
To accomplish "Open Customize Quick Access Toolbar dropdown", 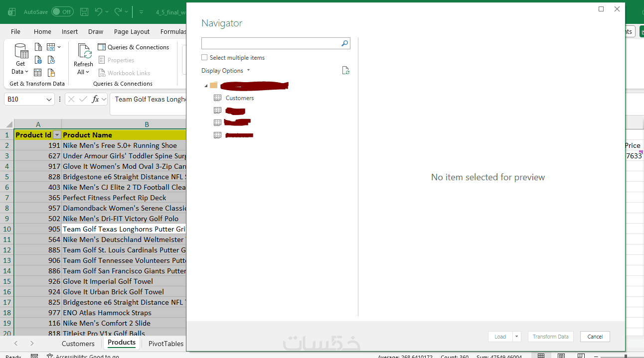I will pyautogui.click(x=141, y=11).
